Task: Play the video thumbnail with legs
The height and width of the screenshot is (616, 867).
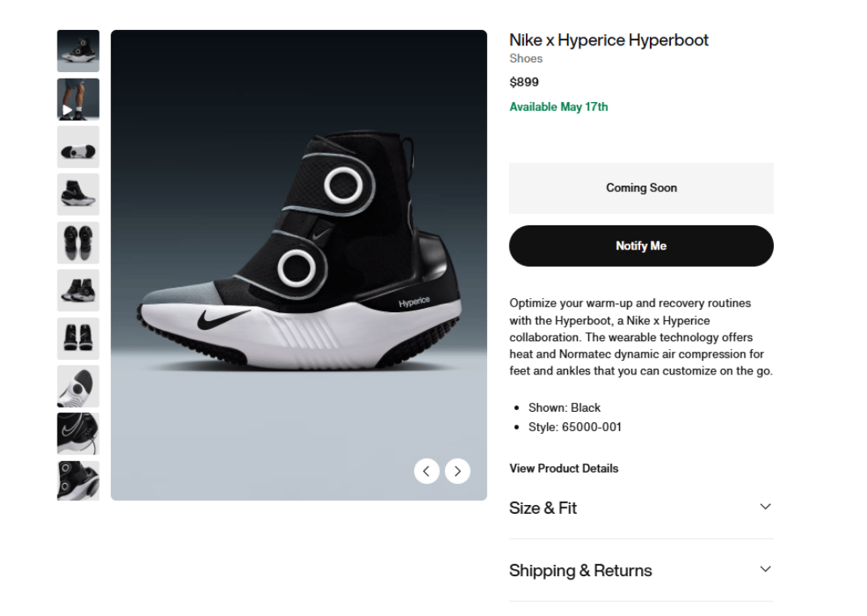Action: point(78,99)
